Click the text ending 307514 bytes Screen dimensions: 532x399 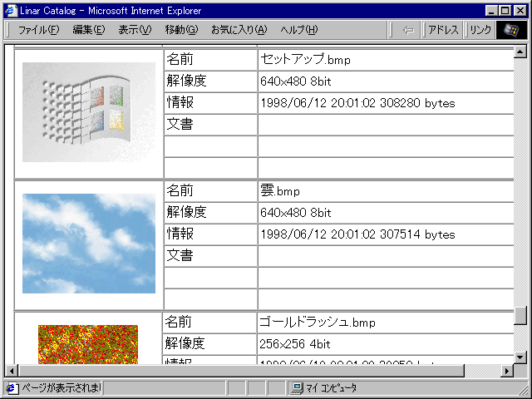coord(357,234)
